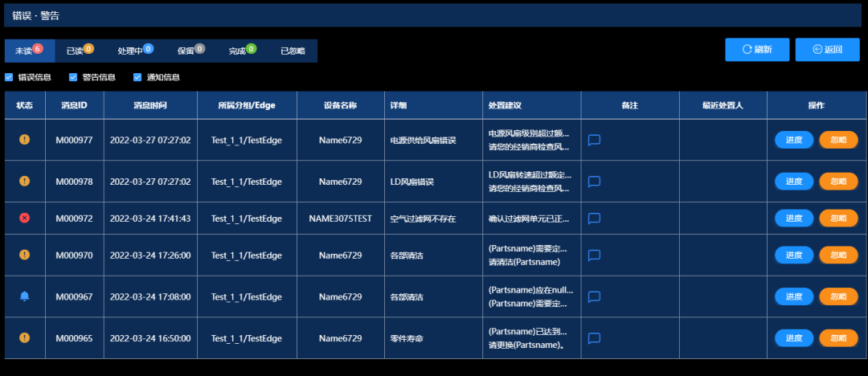Image resolution: width=868 pixels, height=376 pixels.
Task: Open the remark comment icon for M000972
Action: pos(595,219)
